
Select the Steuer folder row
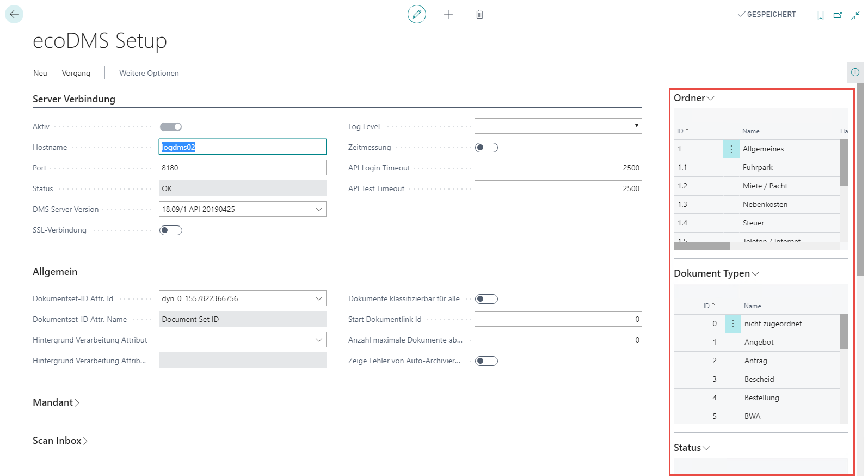(x=757, y=223)
